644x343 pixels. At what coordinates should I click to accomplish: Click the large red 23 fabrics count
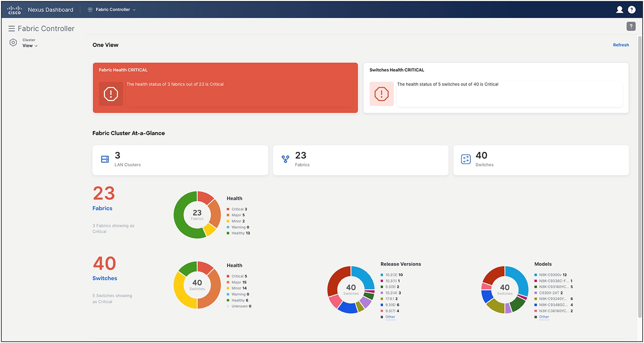[104, 193]
